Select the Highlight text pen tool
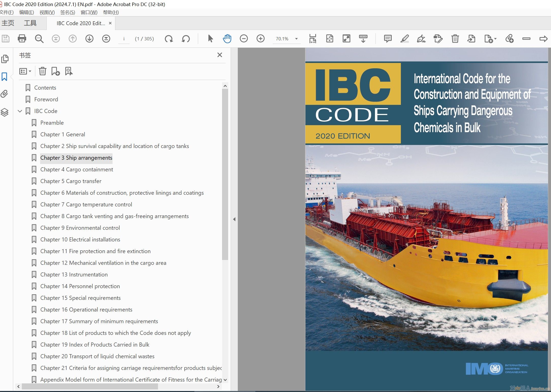The width and height of the screenshot is (551, 392). click(x=404, y=39)
